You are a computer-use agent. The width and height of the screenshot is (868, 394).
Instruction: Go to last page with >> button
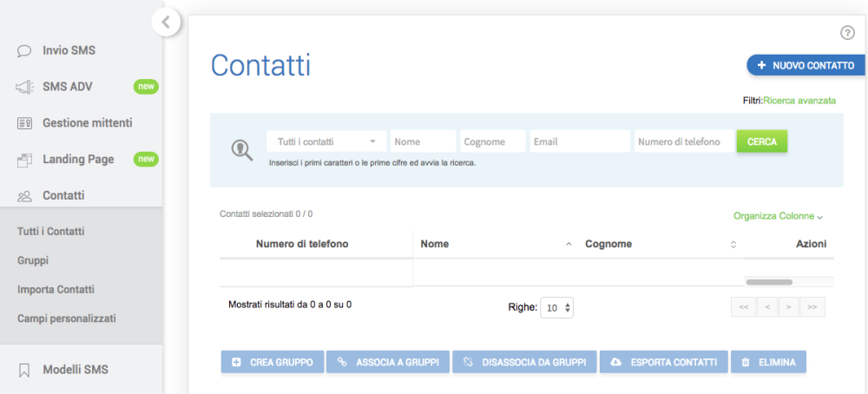point(812,307)
